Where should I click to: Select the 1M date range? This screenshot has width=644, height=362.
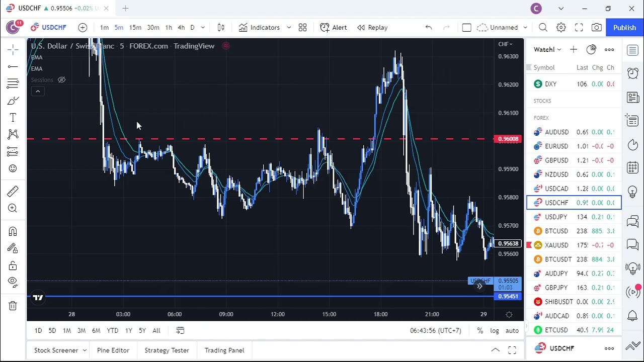pos(66,330)
